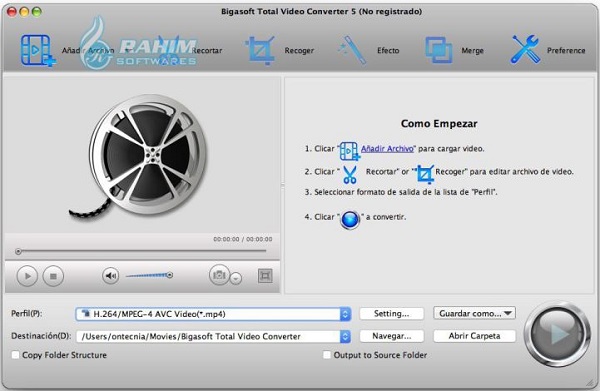Click the Añadir Archivo film icon in toolbar
This screenshot has height=391, width=600.
38,50
